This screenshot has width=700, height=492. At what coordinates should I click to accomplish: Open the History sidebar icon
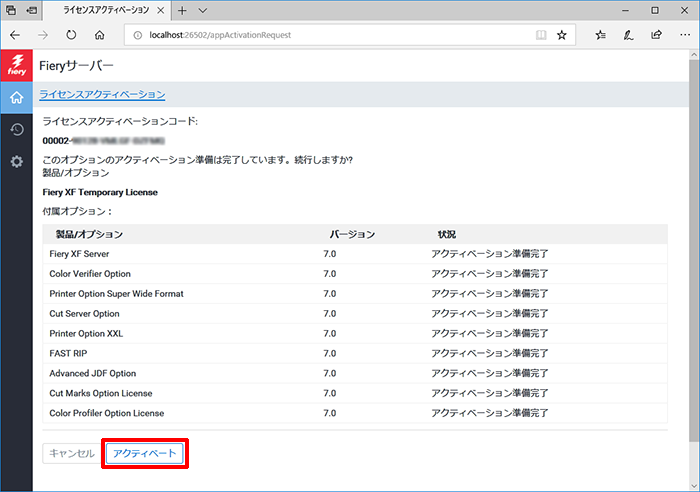coord(17,129)
